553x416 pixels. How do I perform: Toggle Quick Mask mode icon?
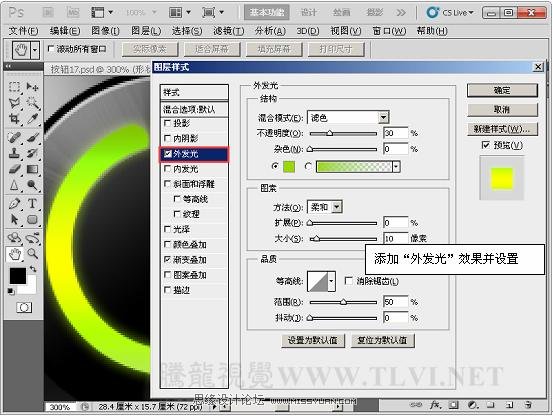tap(24, 307)
